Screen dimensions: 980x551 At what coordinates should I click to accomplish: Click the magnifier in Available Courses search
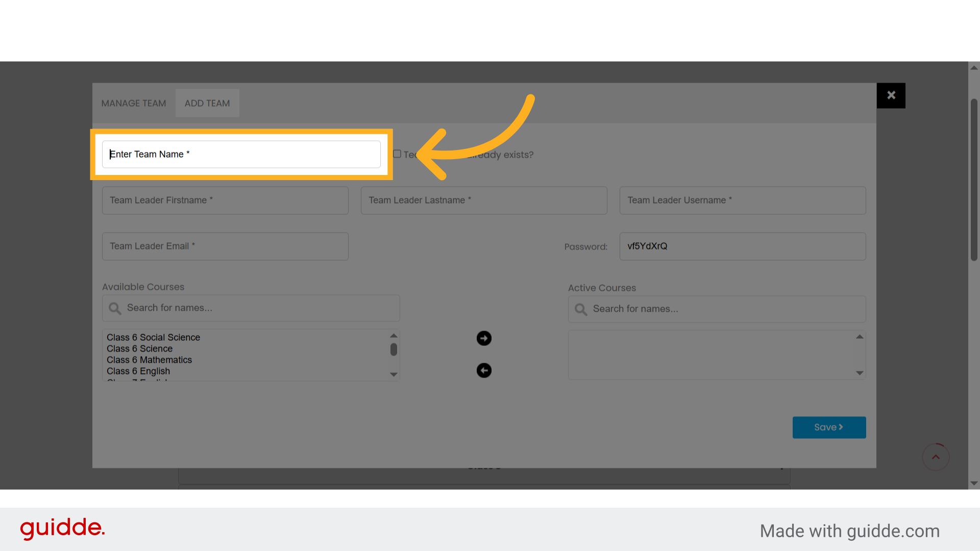(115, 308)
